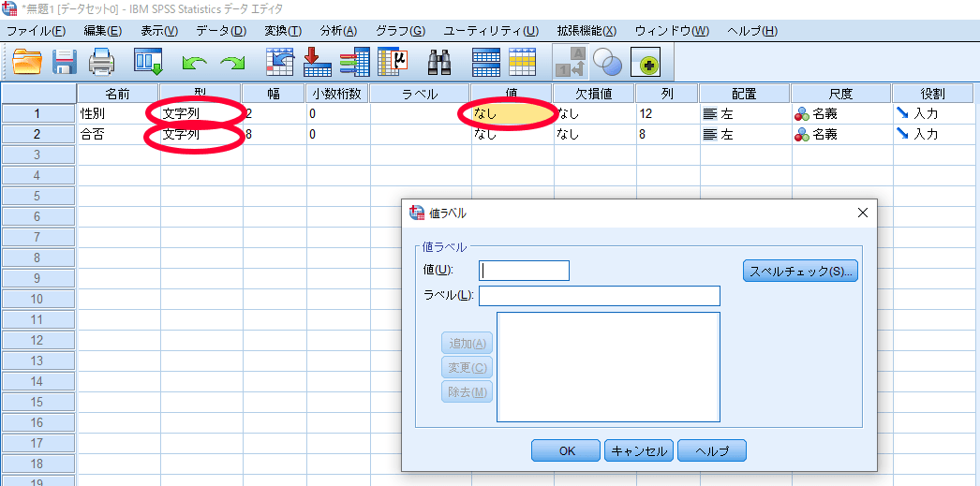Screen dimensions: 980x486
Task: Click the 小数桁数 cell 0 in 性別 row
Action: pyautogui.click(x=338, y=113)
